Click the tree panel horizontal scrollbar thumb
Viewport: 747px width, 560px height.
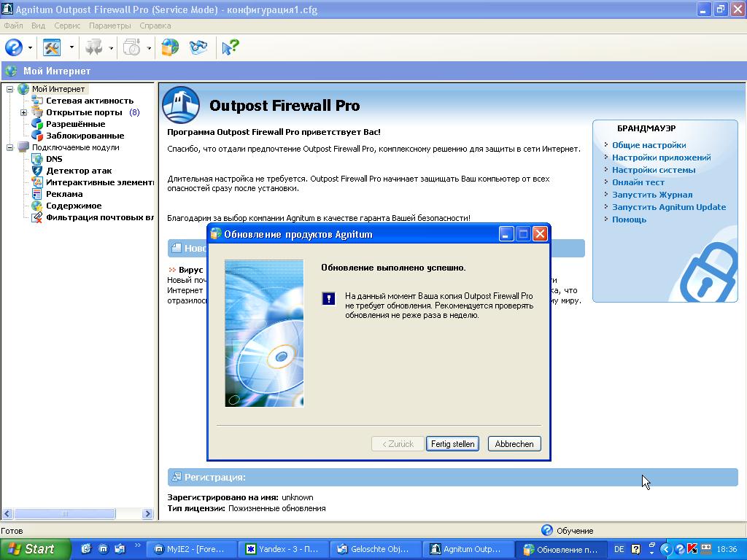pos(65,514)
